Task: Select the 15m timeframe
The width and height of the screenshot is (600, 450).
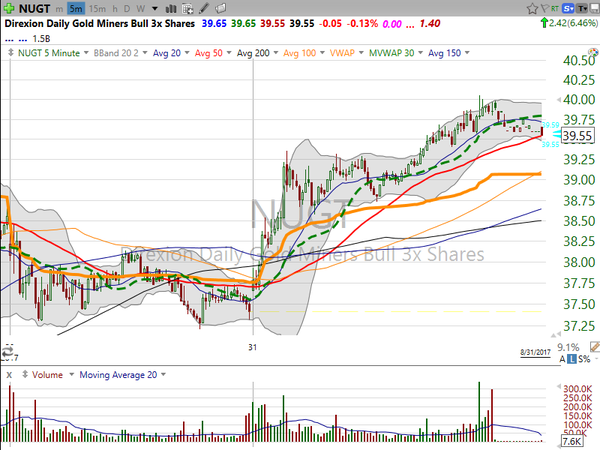Action: click(x=97, y=8)
